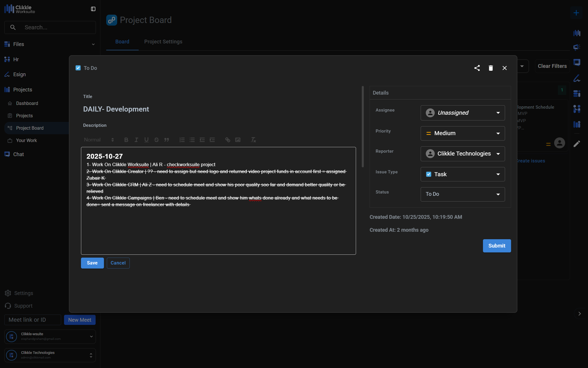This screenshot has height=368, width=588.
Task: Switch to the Project Settings tab
Action: (x=163, y=42)
